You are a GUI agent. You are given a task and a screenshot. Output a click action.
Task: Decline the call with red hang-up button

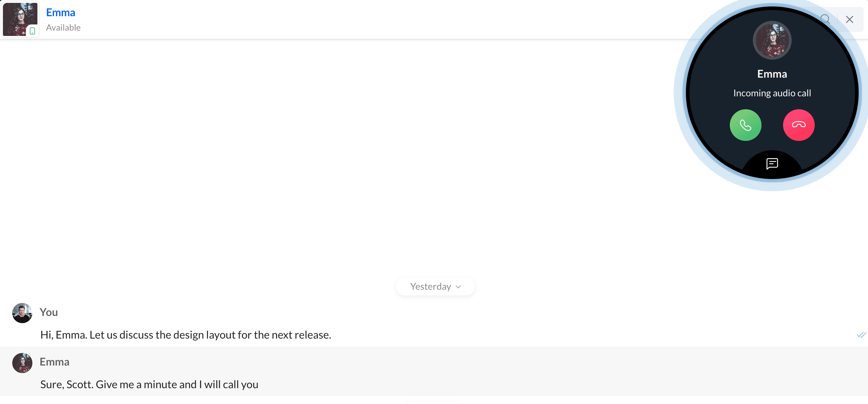click(x=799, y=125)
